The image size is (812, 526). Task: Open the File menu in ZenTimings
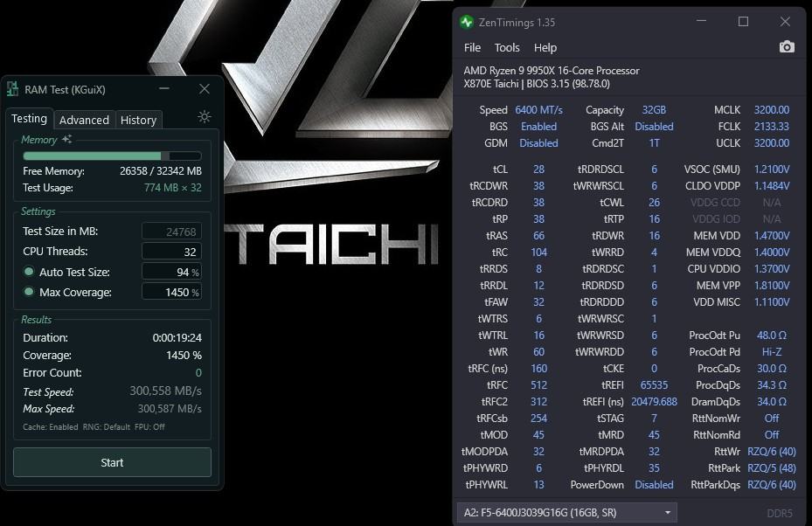(x=472, y=48)
